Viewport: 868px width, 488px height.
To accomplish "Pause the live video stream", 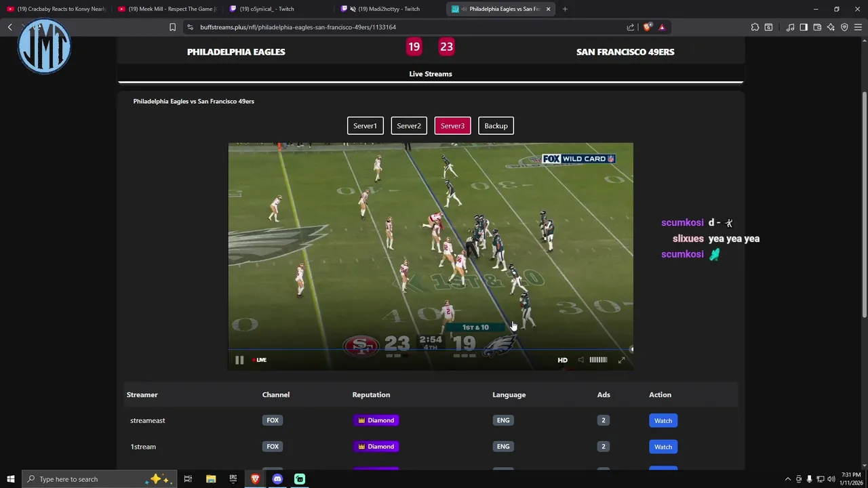I will [239, 360].
